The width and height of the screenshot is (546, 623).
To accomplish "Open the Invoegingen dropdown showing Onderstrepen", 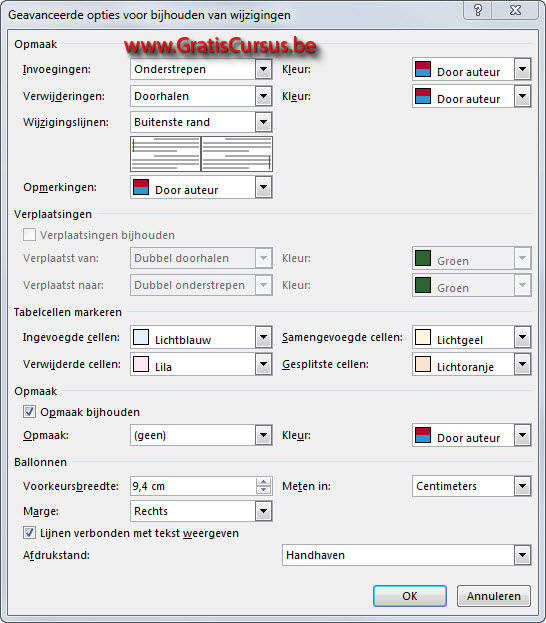I will pos(201,69).
